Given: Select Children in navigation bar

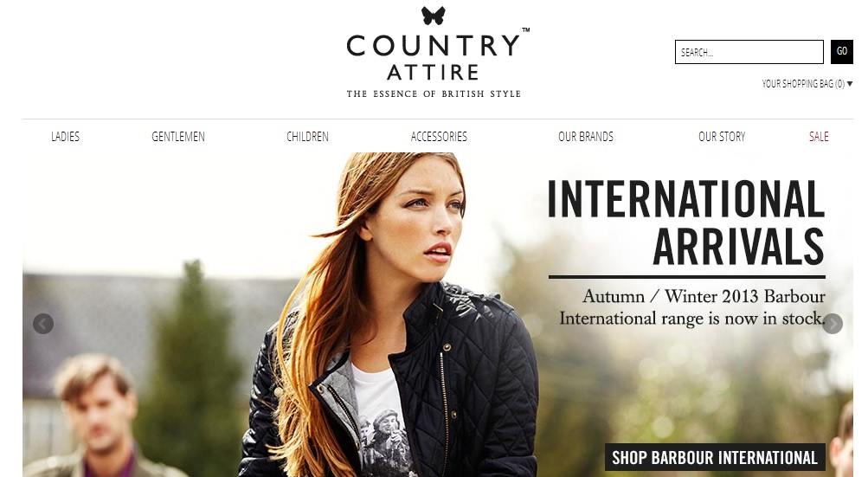Looking at the screenshot, I should (307, 136).
